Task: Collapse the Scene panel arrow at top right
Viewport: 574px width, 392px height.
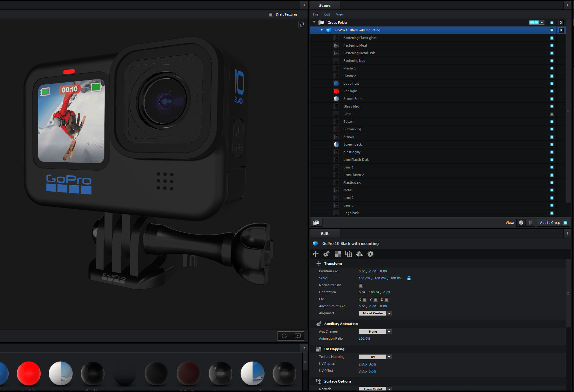Action: pyautogui.click(x=567, y=5)
